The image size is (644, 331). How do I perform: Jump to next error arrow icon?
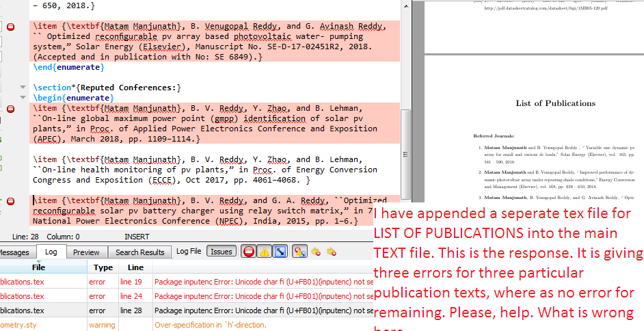(x=332, y=252)
